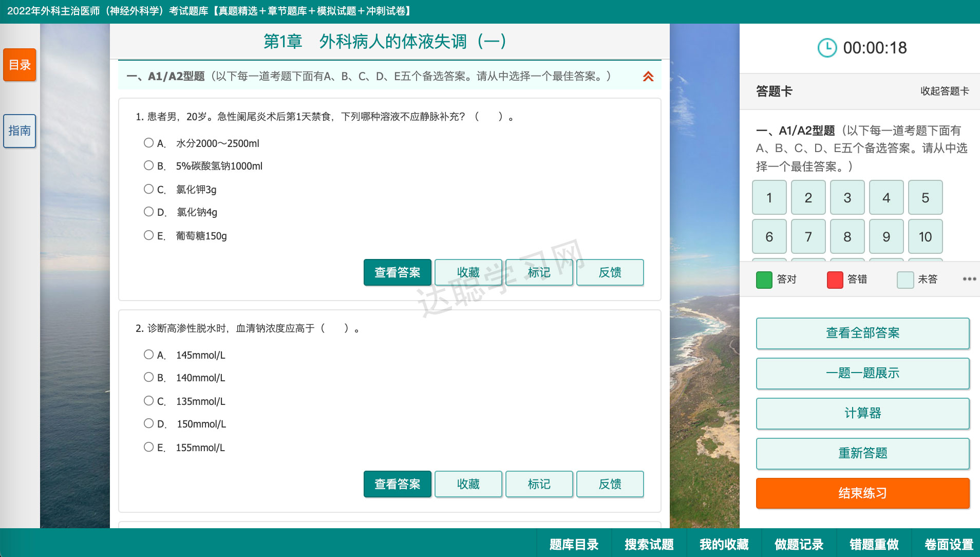The height and width of the screenshot is (557, 980).
Task: Click the 答题卡 panel heading
Action: tap(775, 91)
